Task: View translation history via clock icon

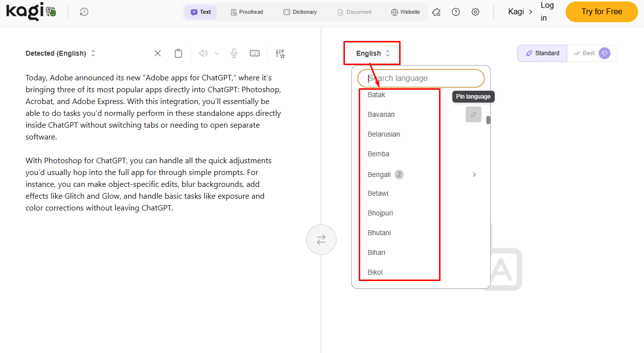Action: pos(84,11)
